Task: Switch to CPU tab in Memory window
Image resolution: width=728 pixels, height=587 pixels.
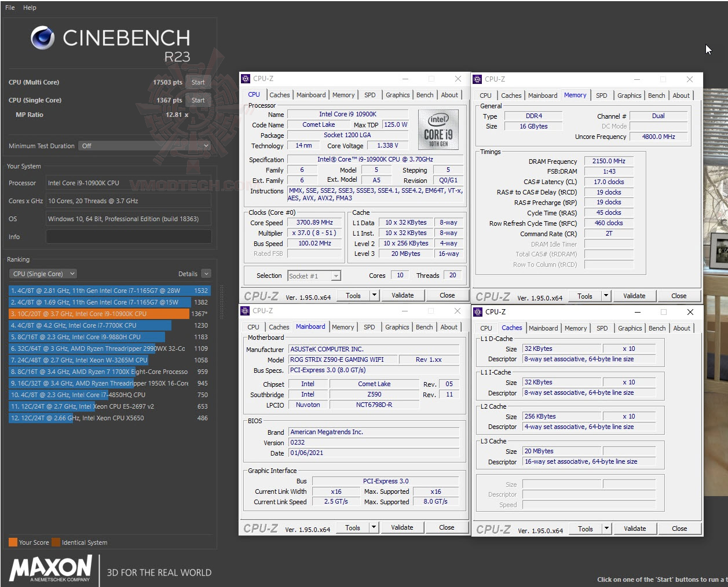Action: tap(485, 96)
